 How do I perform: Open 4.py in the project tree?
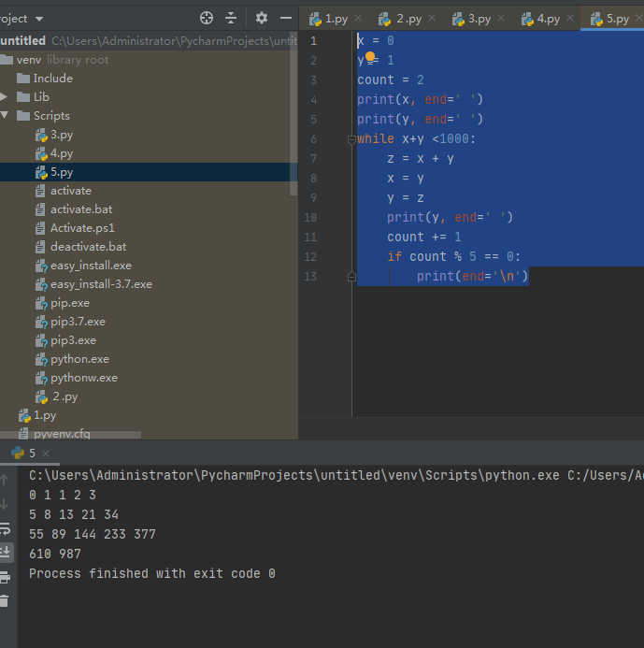coord(62,153)
